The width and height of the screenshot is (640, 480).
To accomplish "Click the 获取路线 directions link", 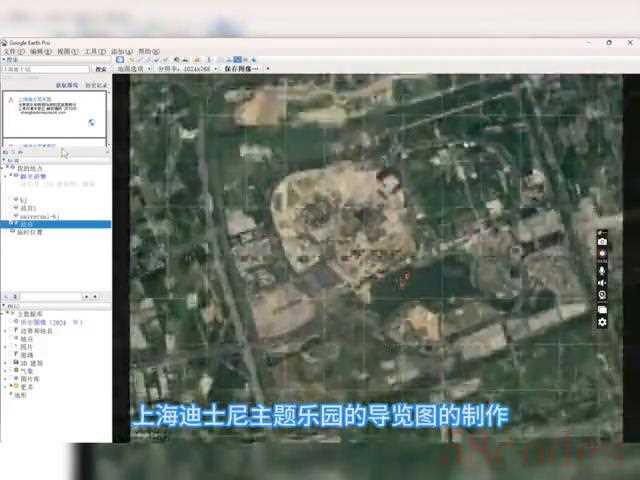I will point(67,85).
